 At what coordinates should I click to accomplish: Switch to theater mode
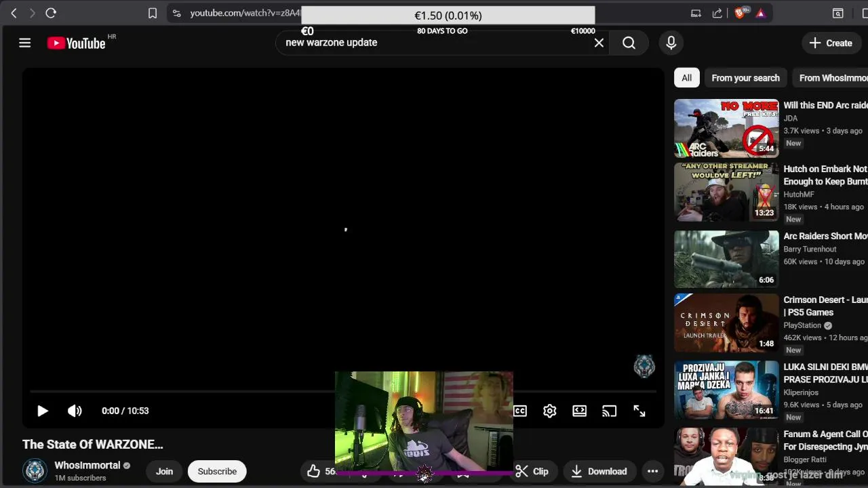click(580, 411)
